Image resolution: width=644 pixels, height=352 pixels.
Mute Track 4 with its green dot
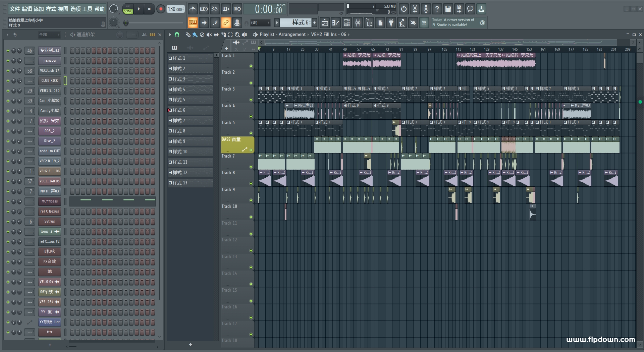[x=251, y=117]
